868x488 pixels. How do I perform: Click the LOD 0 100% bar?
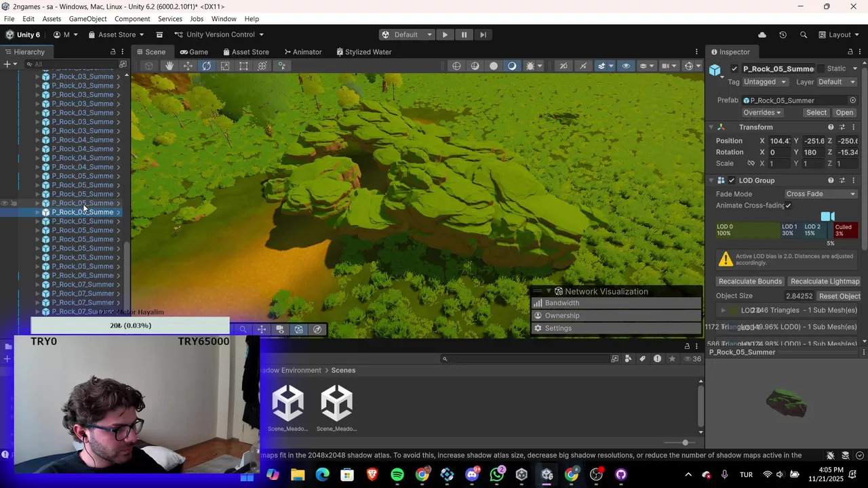(747, 230)
